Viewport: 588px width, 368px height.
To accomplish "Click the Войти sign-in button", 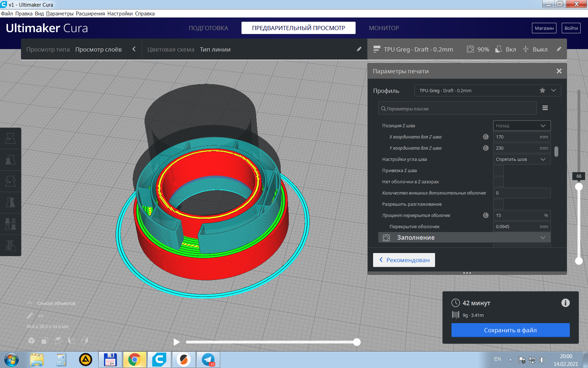I will [x=571, y=28].
